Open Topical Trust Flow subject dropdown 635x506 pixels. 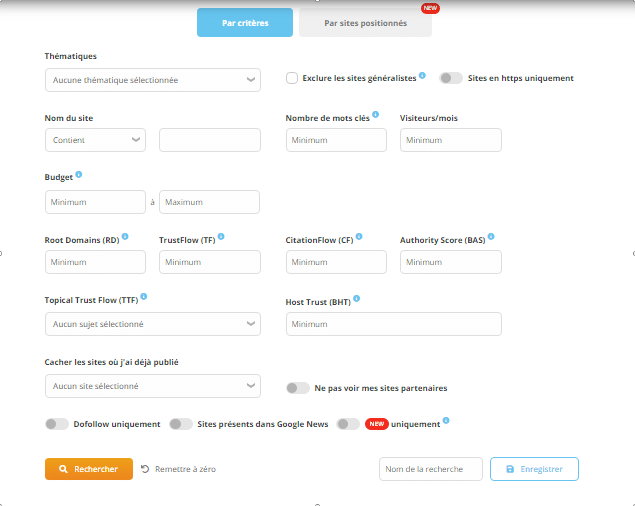[152, 324]
